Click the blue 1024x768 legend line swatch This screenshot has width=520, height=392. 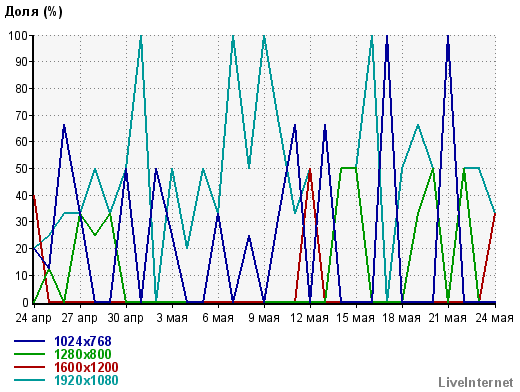point(29,341)
